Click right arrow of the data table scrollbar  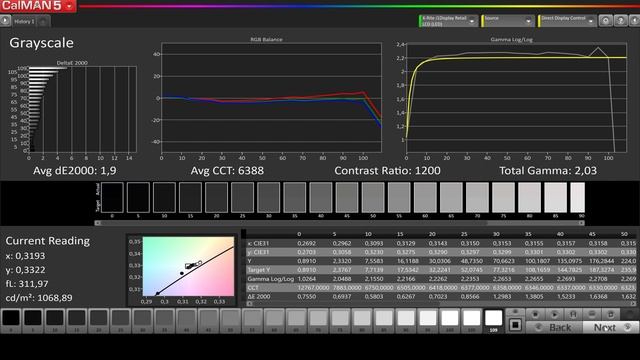(x=633, y=304)
